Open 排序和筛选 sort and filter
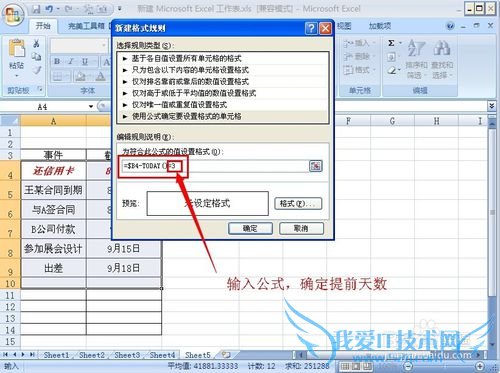This screenshot has height=373, width=500. click(x=416, y=59)
